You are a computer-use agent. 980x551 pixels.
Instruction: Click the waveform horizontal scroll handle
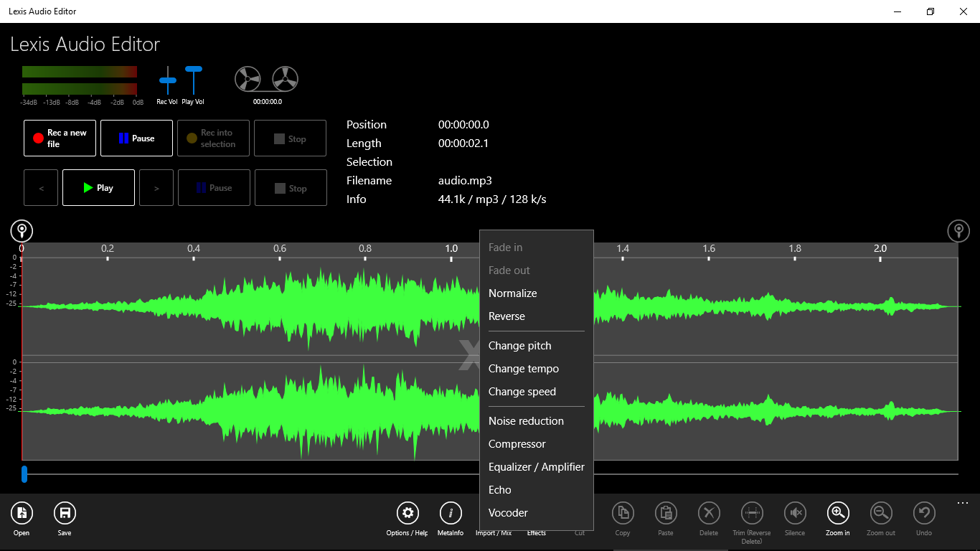[x=24, y=474]
